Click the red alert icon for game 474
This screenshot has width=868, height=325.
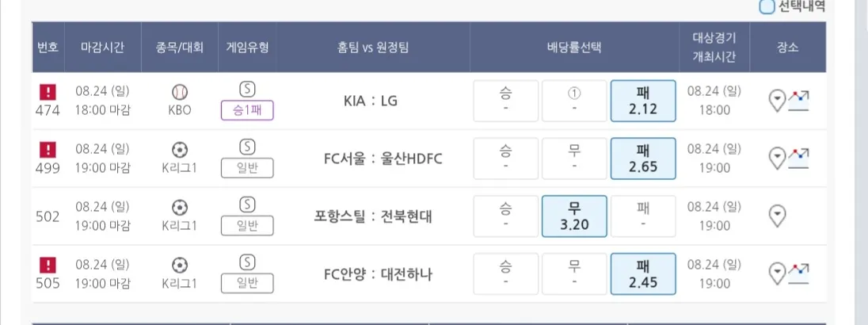click(48, 92)
